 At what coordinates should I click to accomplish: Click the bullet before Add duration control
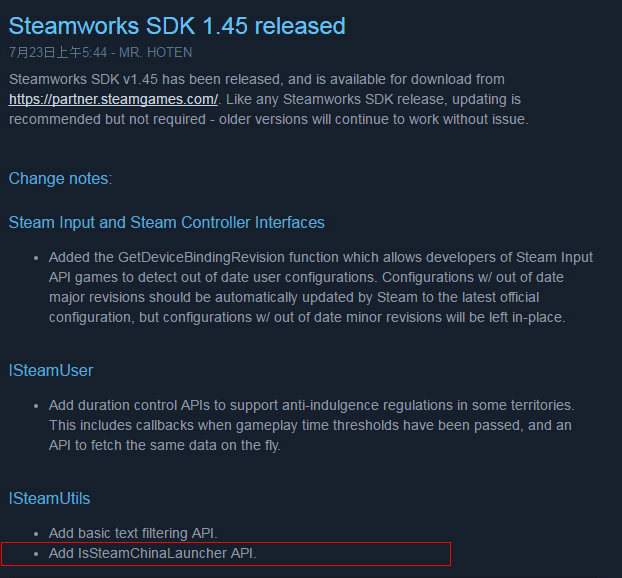tap(36, 406)
